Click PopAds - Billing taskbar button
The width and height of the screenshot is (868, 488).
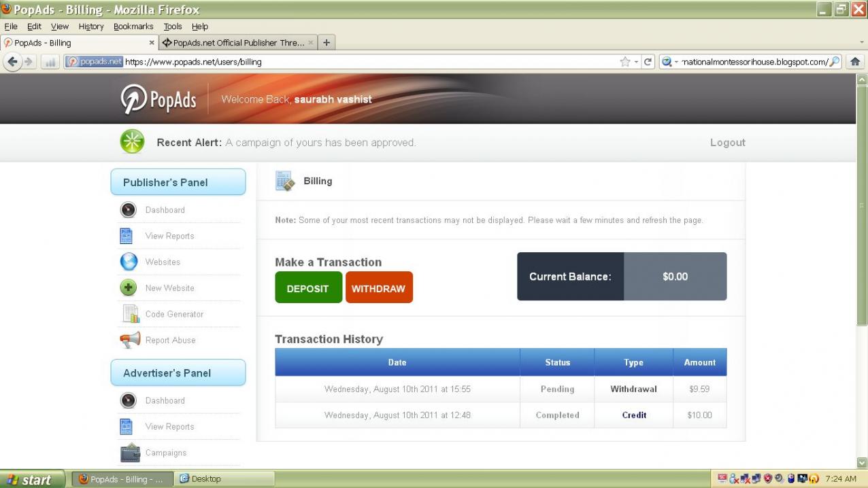coord(122,479)
